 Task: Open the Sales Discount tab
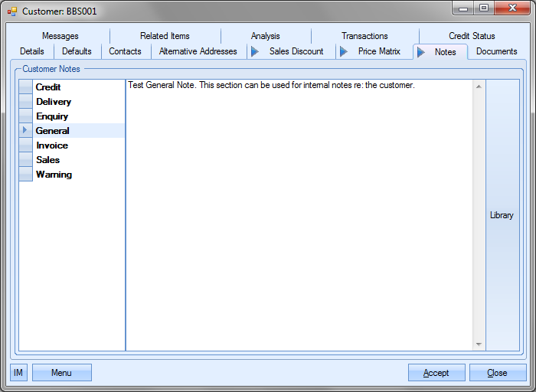(x=296, y=51)
